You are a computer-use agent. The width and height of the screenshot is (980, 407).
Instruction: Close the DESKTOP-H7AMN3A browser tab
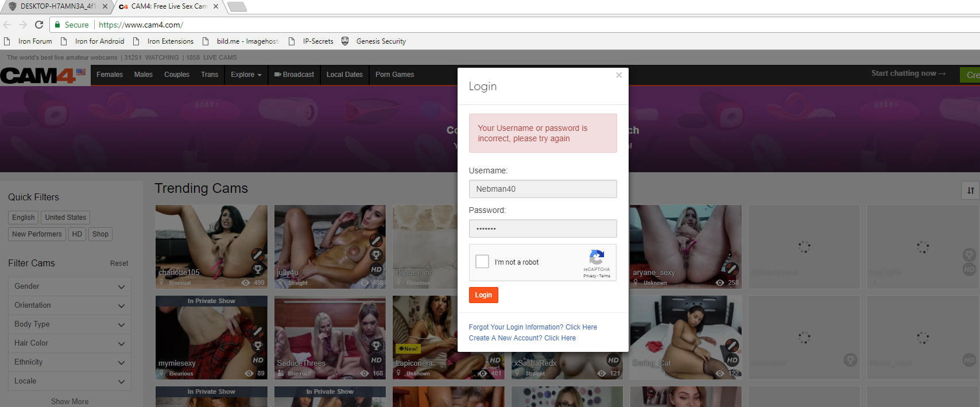click(105, 6)
